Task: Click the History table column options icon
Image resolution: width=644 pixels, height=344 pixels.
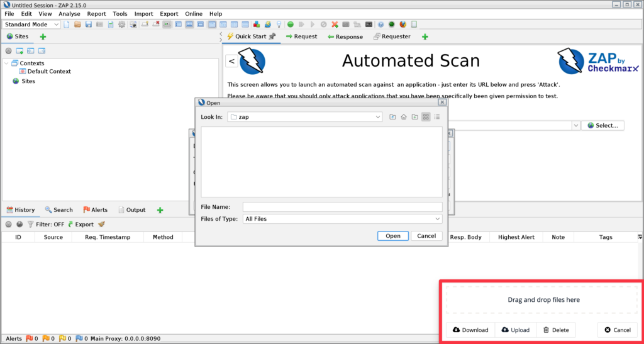Action: (x=640, y=237)
